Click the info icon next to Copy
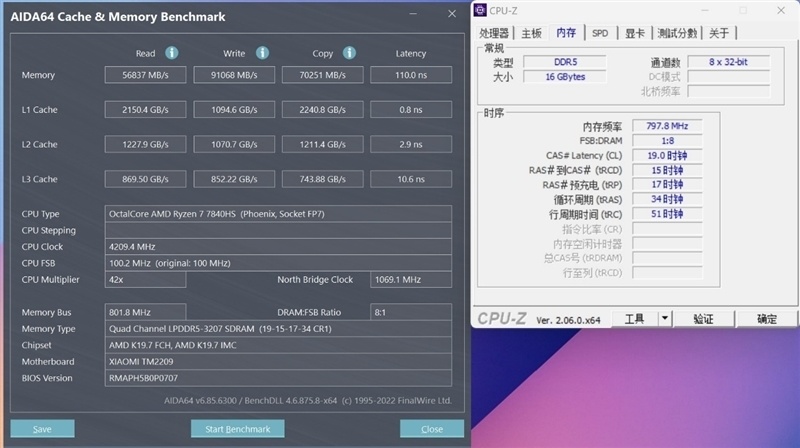Image resolution: width=800 pixels, height=448 pixels. click(x=349, y=53)
